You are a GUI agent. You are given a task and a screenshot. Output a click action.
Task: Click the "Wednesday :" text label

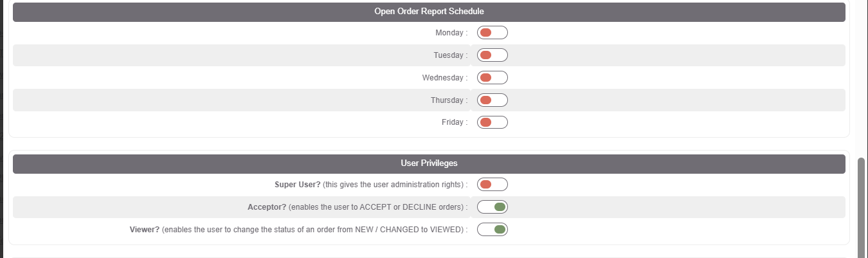445,78
